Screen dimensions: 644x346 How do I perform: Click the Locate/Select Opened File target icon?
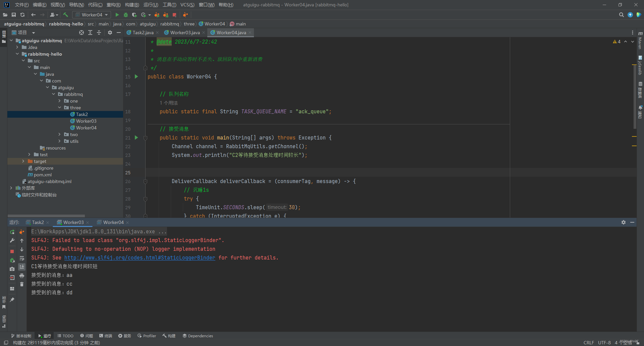82,33
